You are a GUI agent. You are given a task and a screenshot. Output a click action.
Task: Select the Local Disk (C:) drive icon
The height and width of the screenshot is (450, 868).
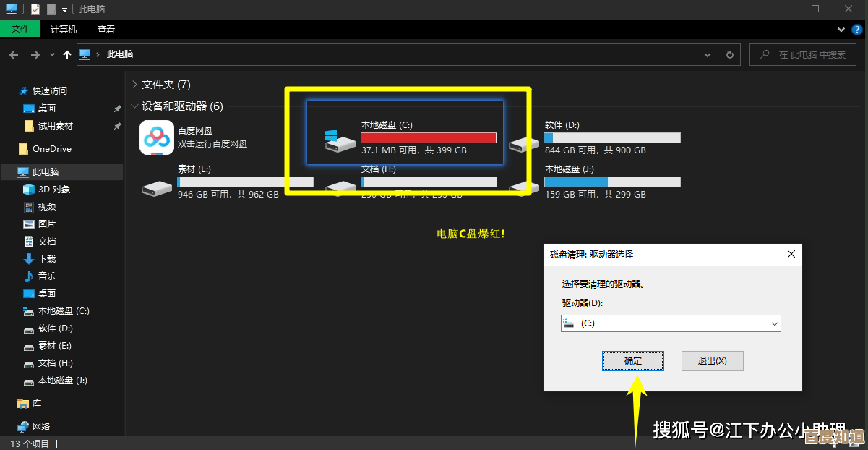point(340,140)
